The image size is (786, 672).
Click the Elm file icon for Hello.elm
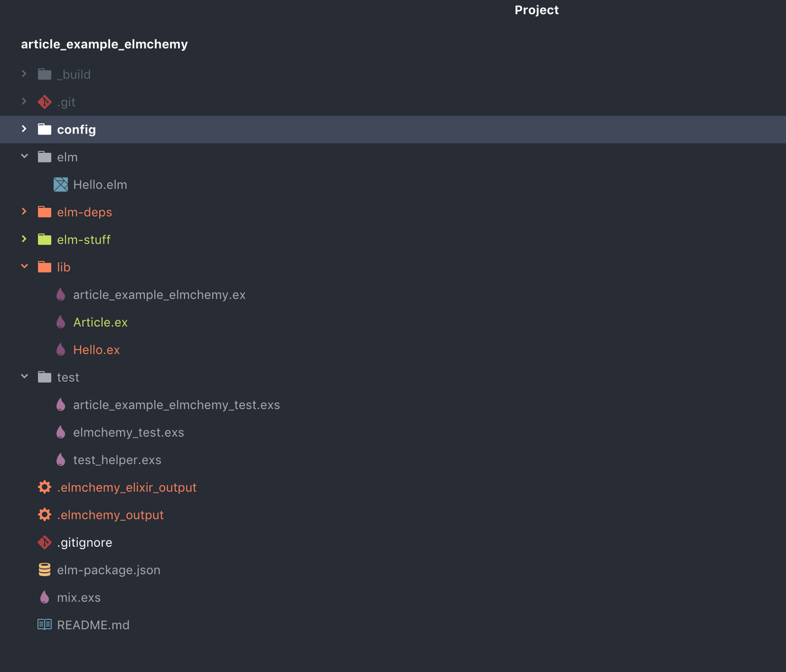point(61,185)
